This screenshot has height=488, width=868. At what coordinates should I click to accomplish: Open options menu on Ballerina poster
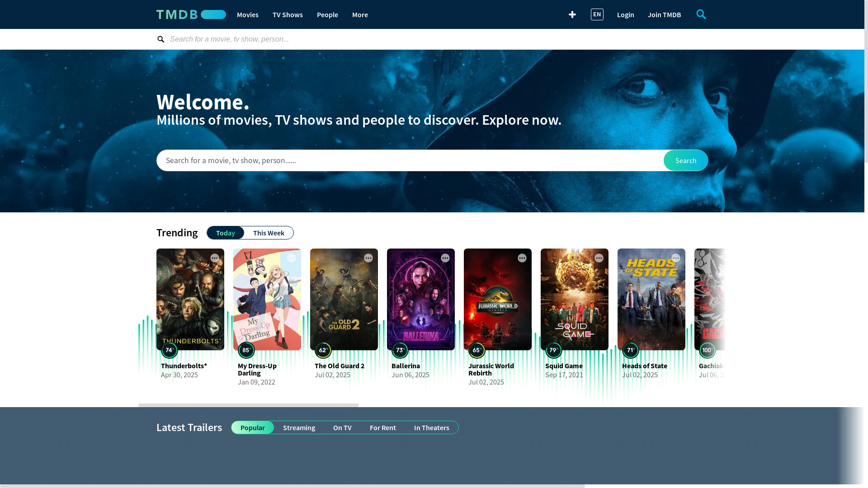[445, 258]
